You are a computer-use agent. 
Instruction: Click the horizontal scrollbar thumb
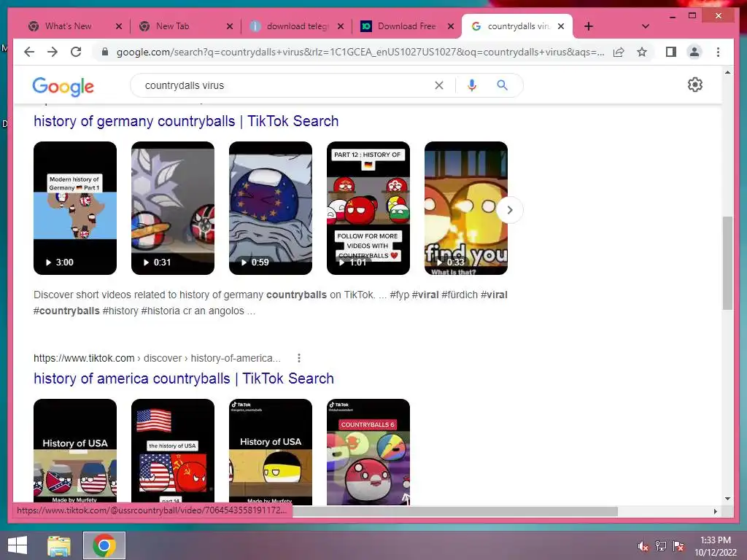click(455, 511)
